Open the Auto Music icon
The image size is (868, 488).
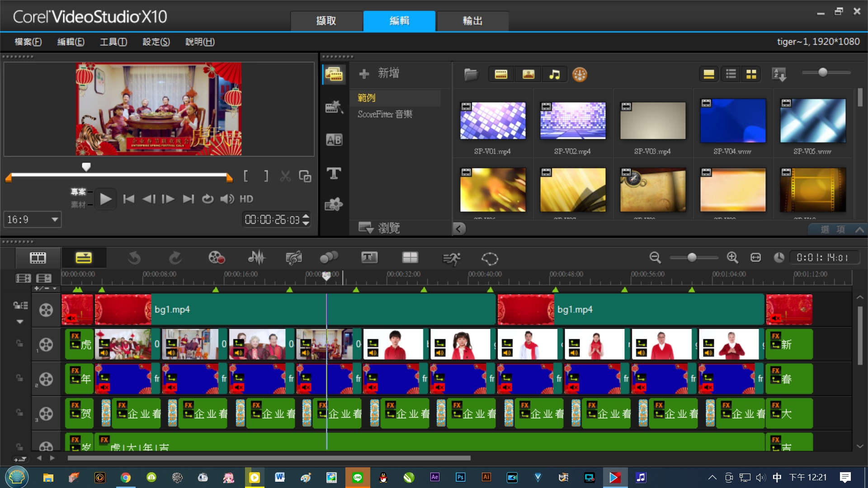tap(294, 258)
